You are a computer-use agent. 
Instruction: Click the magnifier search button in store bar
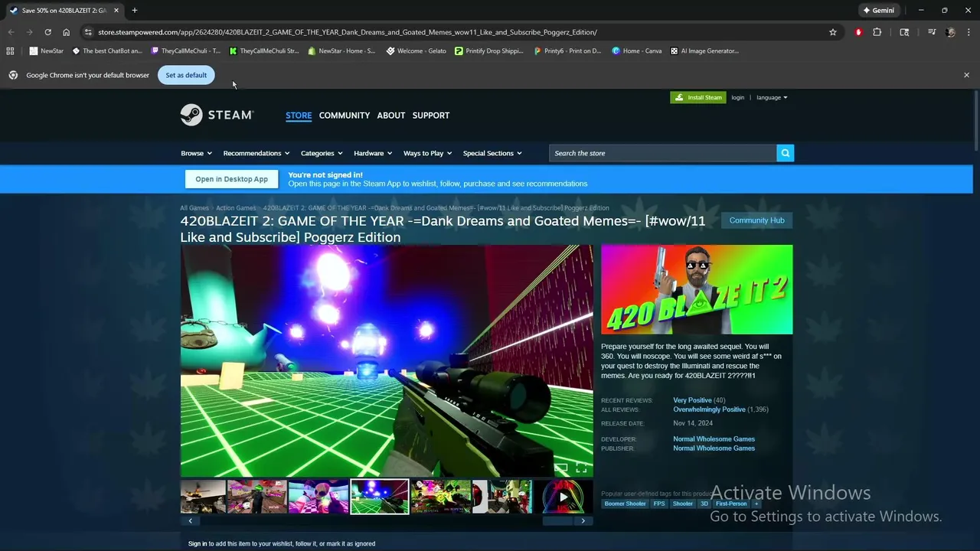click(x=785, y=153)
